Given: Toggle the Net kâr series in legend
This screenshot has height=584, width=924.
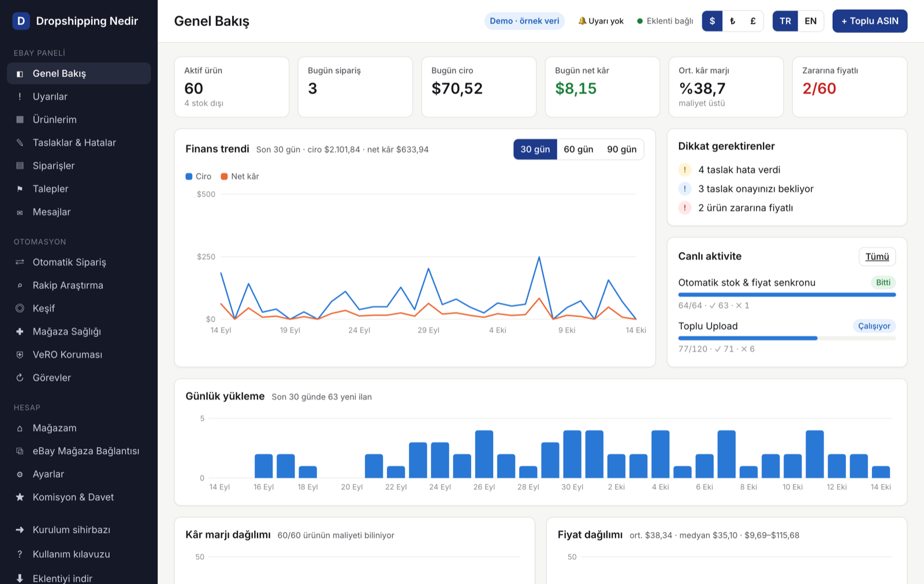Looking at the screenshot, I should (x=240, y=176).
